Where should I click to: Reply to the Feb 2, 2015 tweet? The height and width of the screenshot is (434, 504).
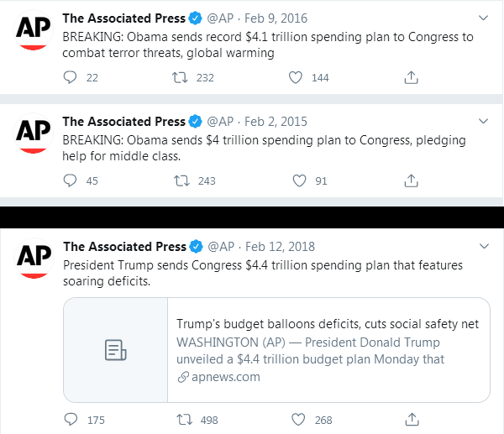click(x=70, y=180)
